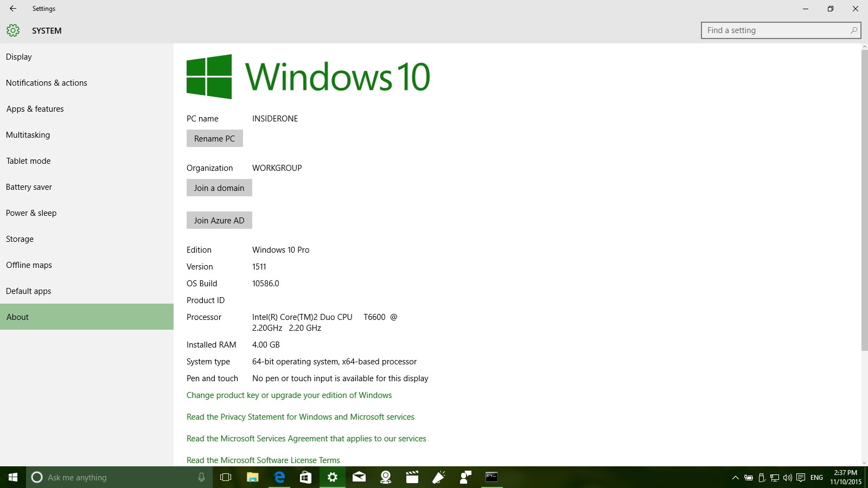Click the battery tray icon

click(748, 478)
